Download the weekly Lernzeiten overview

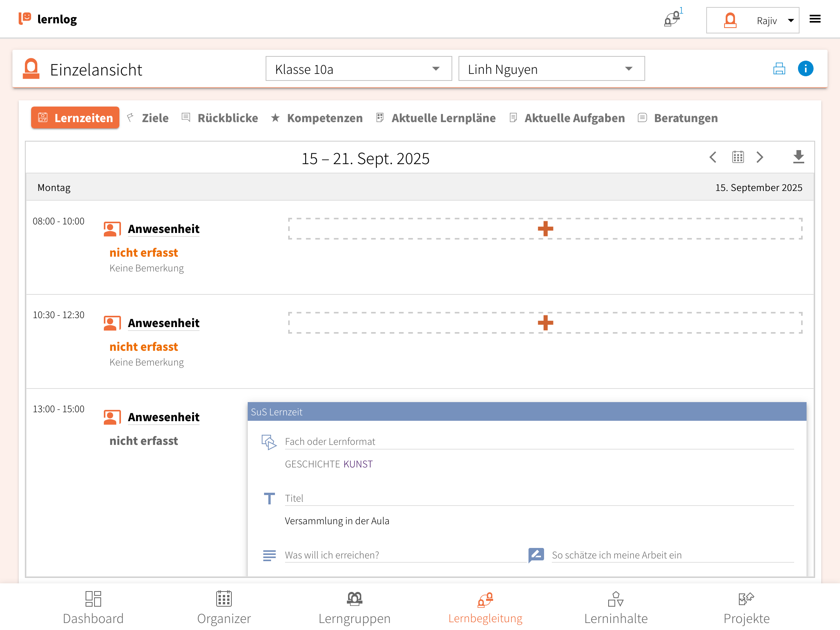(798, 157)
